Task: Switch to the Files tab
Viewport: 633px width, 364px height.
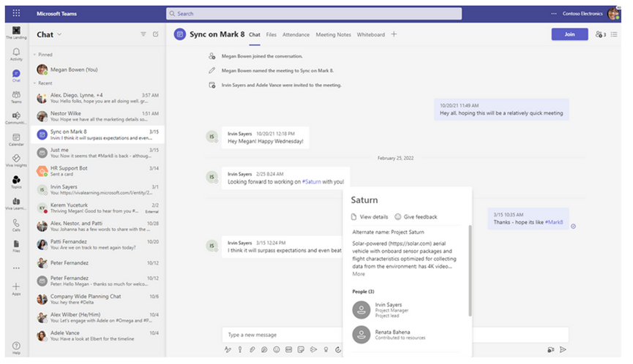Action: (x=271, y=34)
